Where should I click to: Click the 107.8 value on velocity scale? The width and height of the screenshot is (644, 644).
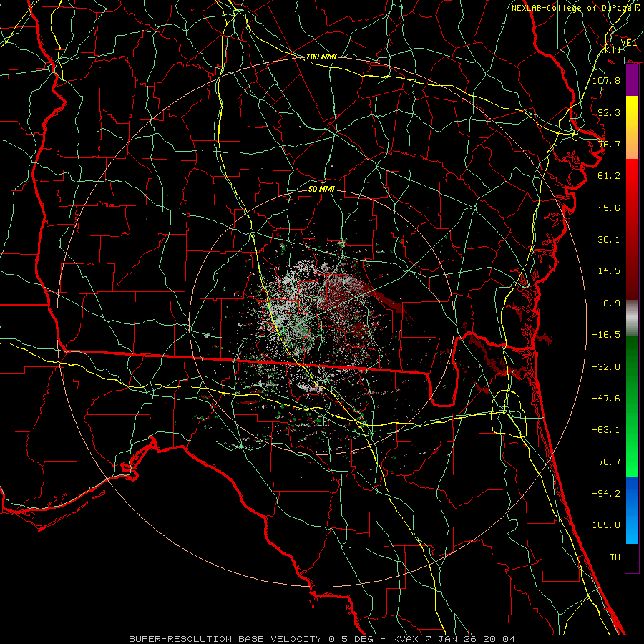606,80
